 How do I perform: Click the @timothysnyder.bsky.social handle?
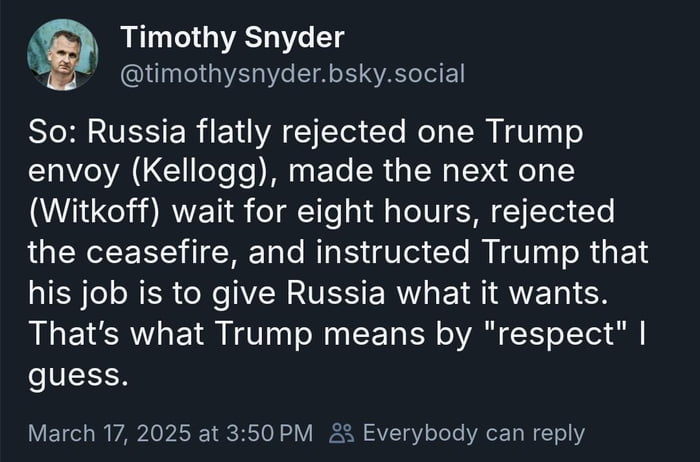click(292, 74)
